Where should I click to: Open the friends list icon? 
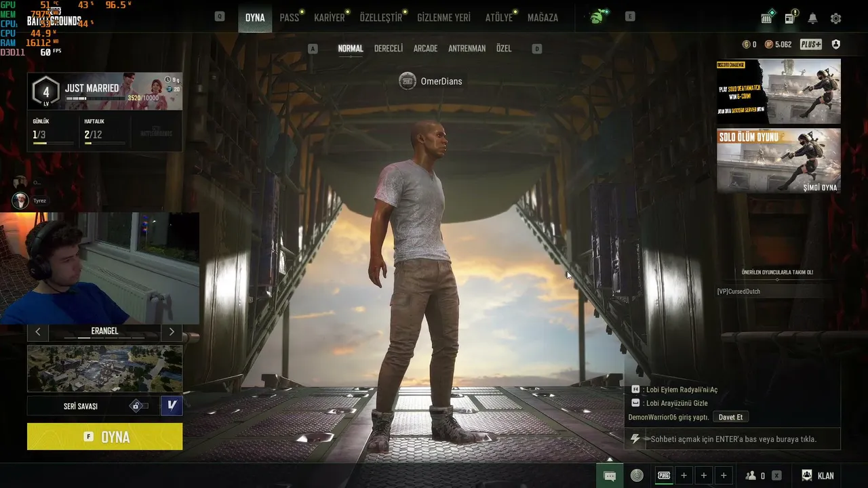coord(751,476)
